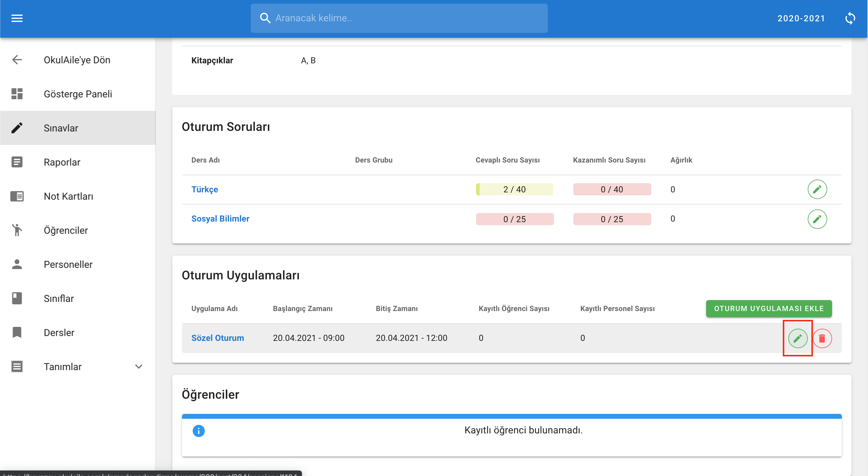Click the Sınavlar pencil icon
The image size is (868, 476).
tap(17, 128)
